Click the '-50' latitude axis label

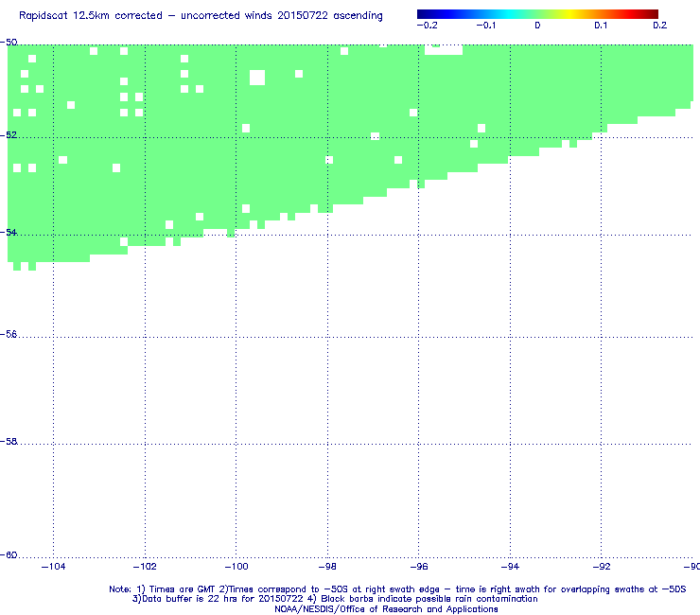point(9,43)
